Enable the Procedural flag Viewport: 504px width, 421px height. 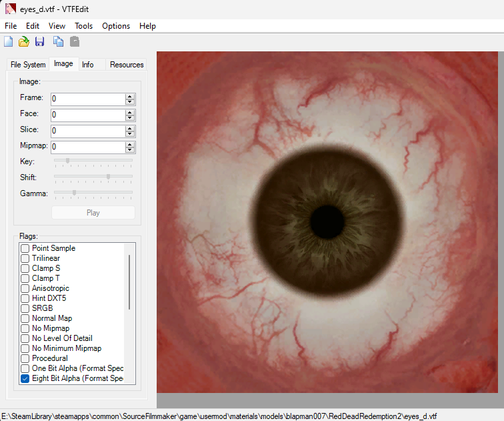[25, 358]
